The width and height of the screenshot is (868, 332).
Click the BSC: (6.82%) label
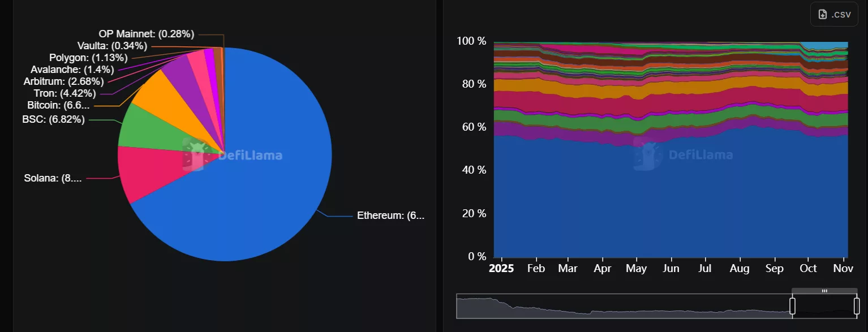click(x=53, y=119)
